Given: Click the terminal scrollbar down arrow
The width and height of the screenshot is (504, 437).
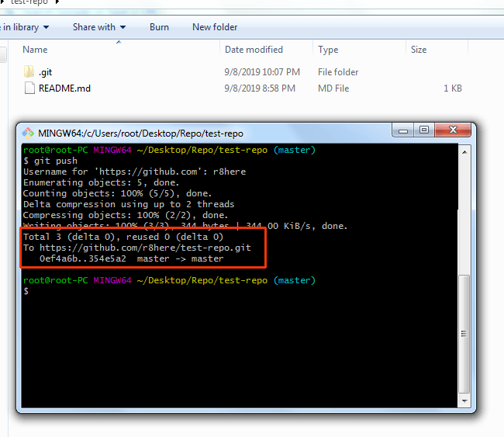Looking at the screenshot, I should [464, 401].
